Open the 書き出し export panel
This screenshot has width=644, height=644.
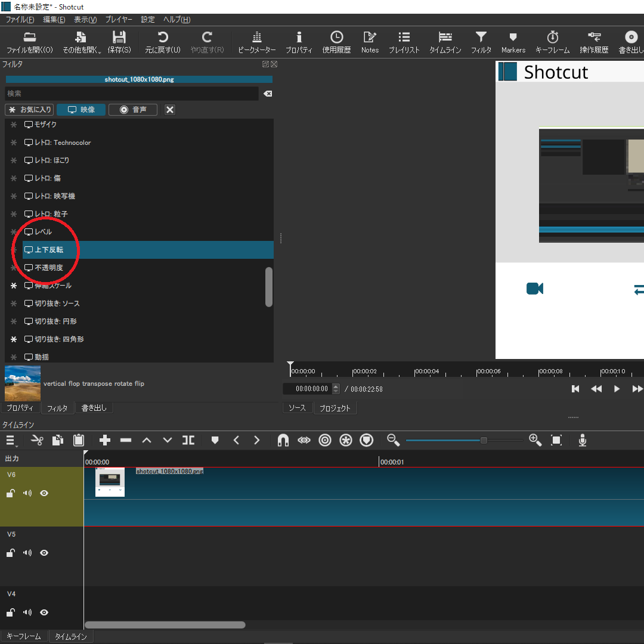tap(630, 42)
